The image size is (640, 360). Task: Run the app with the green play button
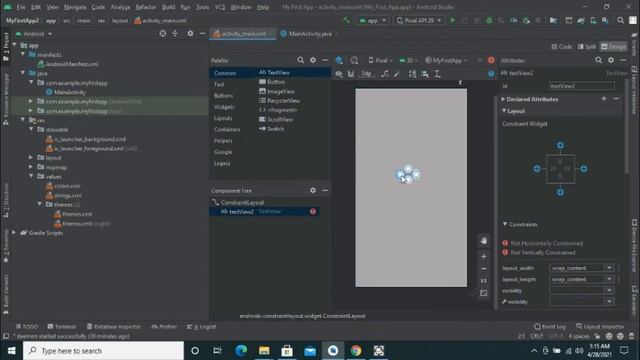click(452, 20)
